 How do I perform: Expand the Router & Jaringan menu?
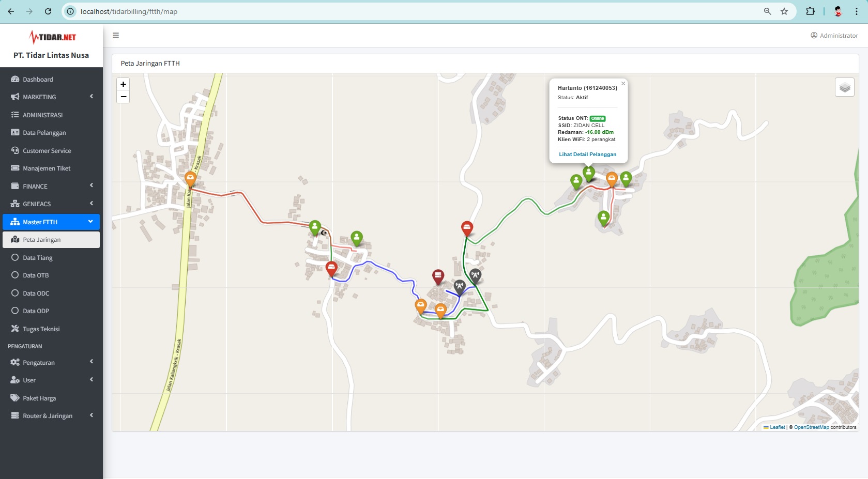[51, 415]
